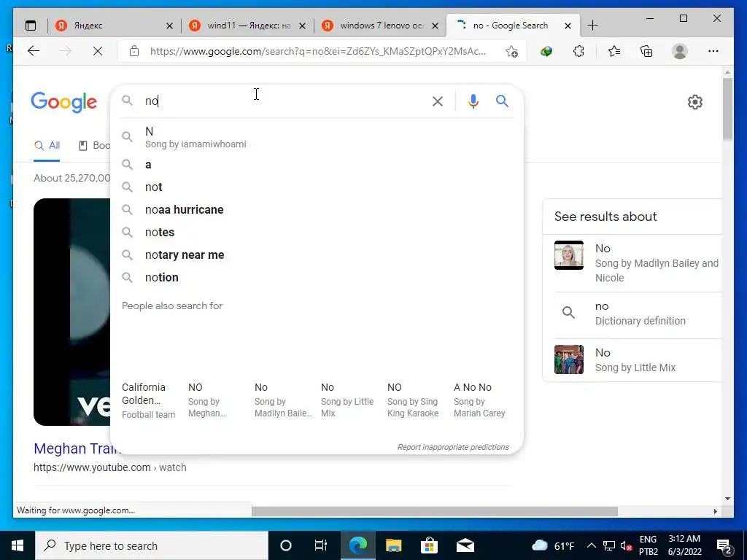Click the vertical page scrollbar
This screenshot has height=560, width=747.
pos(727,109)
